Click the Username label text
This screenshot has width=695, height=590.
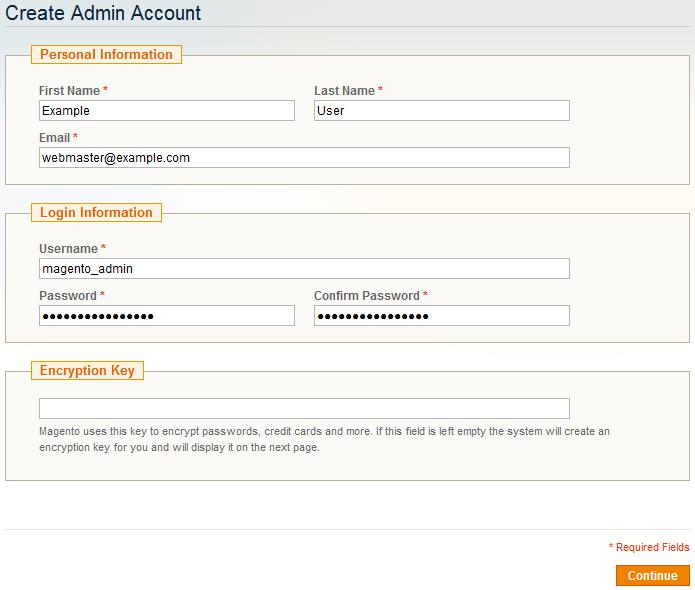68,249
